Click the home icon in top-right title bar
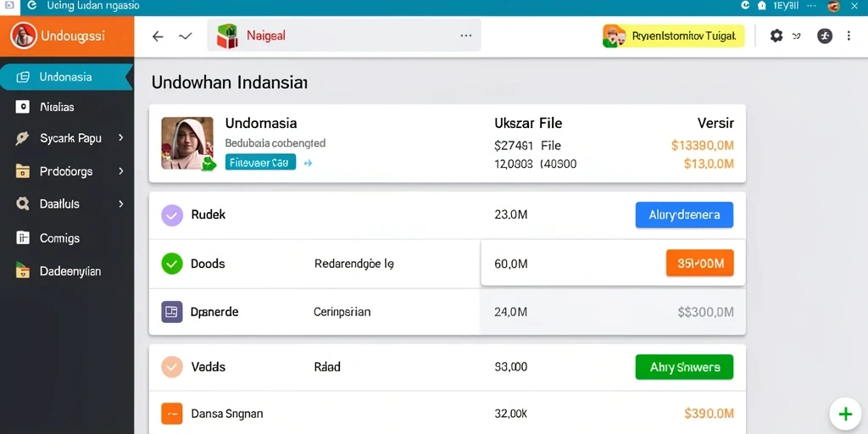This screenshot has height=434, width=868. pos(762,6)
